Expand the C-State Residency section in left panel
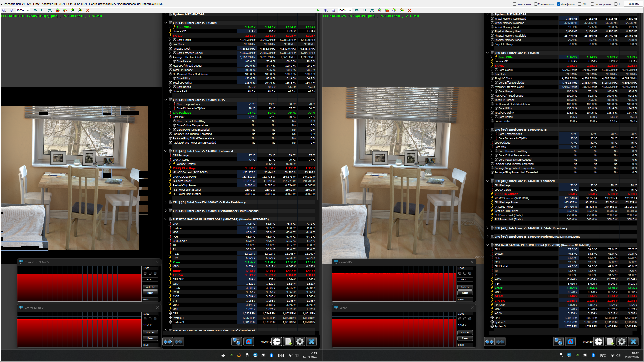Screen dimensions: 644x362 click(166, 202)
